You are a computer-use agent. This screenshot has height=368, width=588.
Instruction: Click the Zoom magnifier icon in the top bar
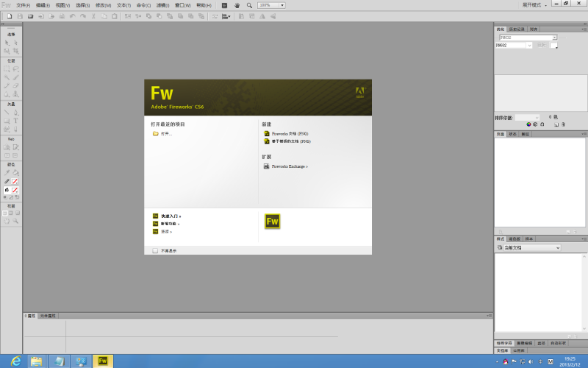click(x=249, y=5)
